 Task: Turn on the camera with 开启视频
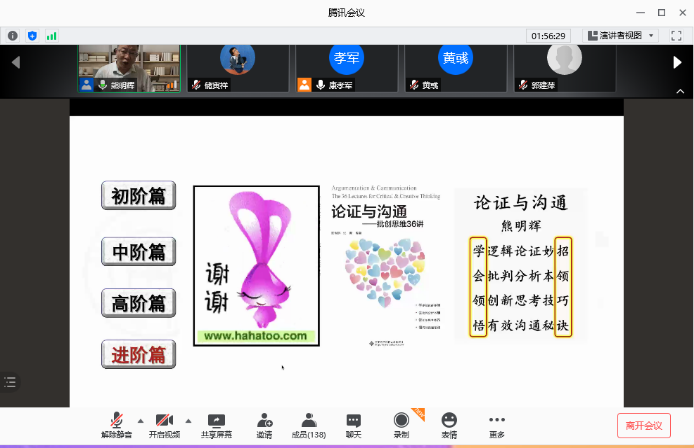pyautogui.click(x=163, y=424)
